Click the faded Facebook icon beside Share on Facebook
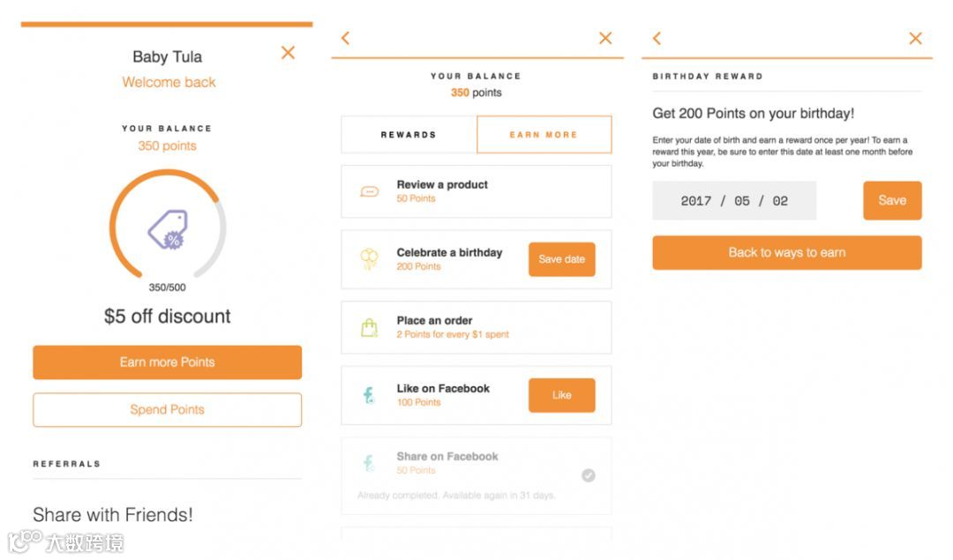The image size is (953, 560). (368, 463)
